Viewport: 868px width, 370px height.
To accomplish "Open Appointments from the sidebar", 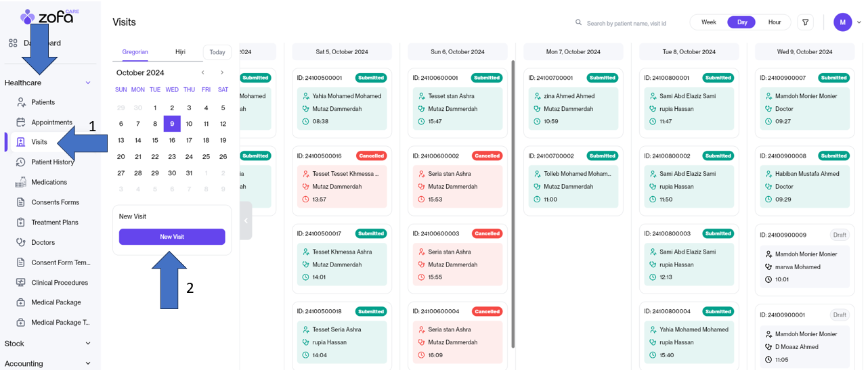I will [x=51, y=122].
